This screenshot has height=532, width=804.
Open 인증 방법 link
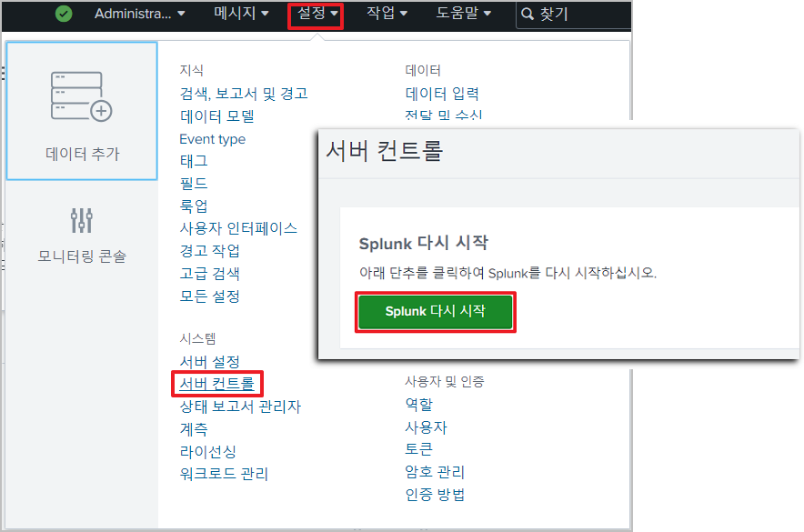(x=435, y=495)
